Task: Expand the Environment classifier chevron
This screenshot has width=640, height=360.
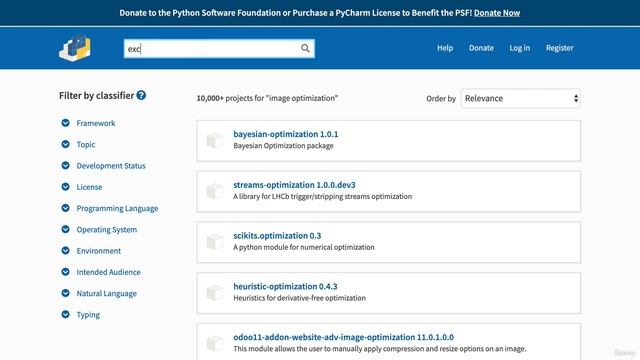Action: point(65,250)
